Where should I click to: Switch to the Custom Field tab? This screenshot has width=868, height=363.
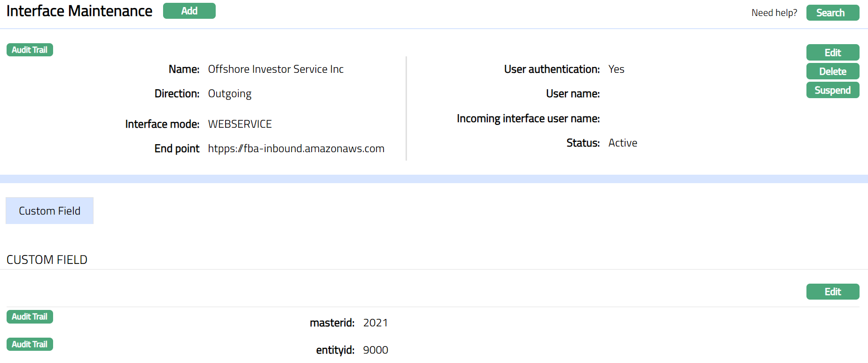(x=49, y=211)
